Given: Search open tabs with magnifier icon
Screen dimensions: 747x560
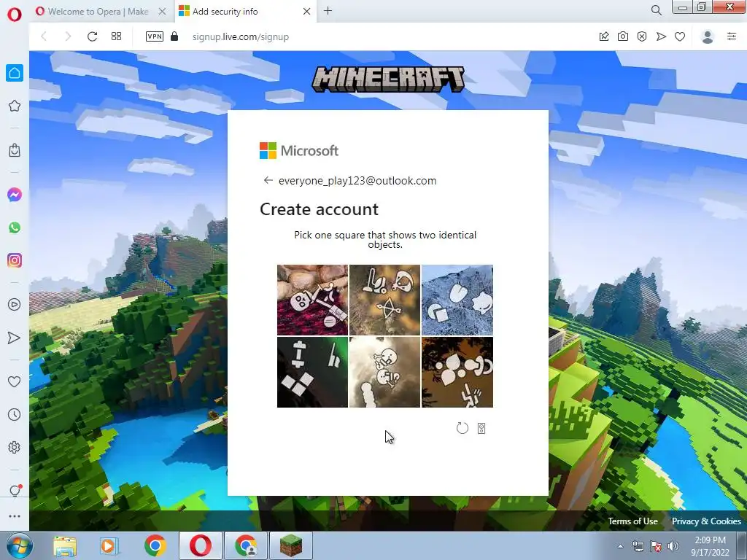Looking at the screenshot, I should click(x=656, y=10).
